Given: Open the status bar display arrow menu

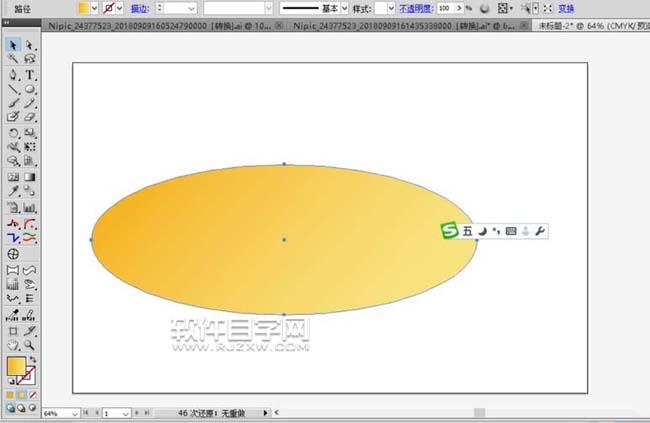Looking at the screenshot, I should [265, 413].
